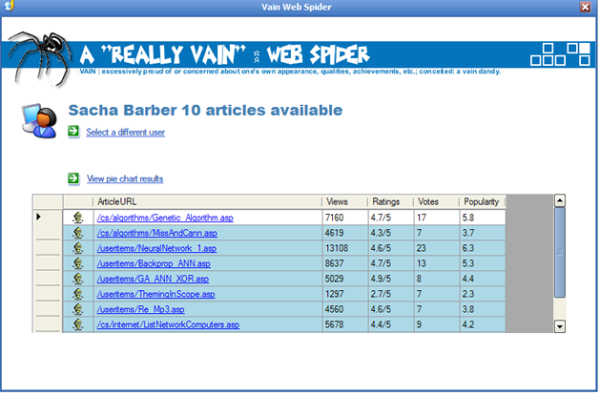Open the /useritems/Backprop_ANN.asp article link
Screen dimensions: 600x395
153,264
